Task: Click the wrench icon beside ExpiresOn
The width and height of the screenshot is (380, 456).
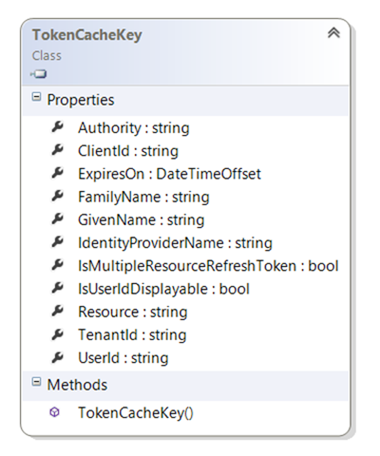Action: 57,173
